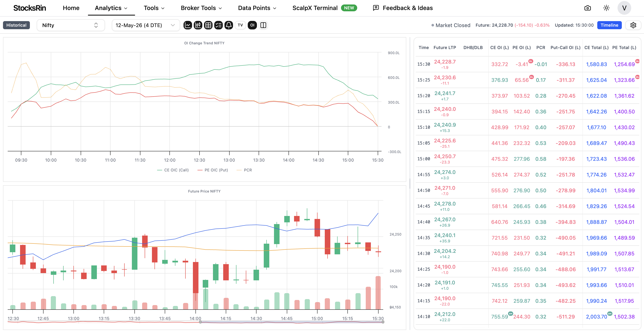The width and height of the screenshot is (644, 333).
Task: Click the split columns layout icon
Action: click(x=263, y=25)
